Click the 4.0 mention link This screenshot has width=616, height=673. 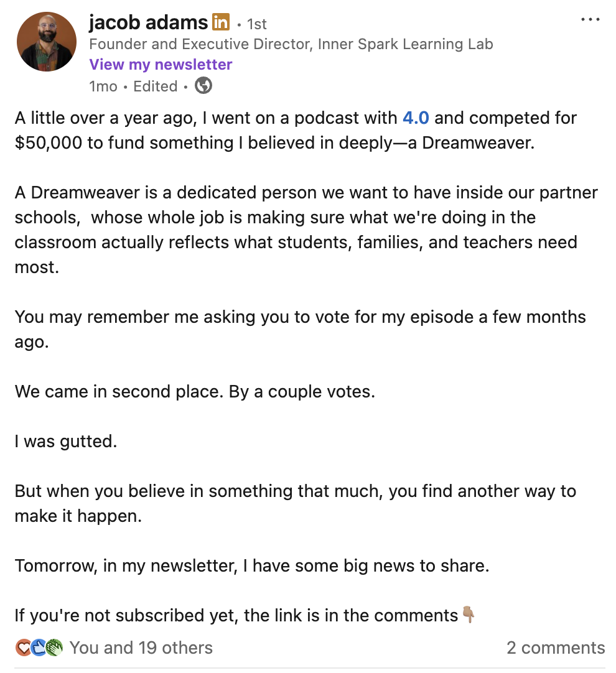[416, 118]
